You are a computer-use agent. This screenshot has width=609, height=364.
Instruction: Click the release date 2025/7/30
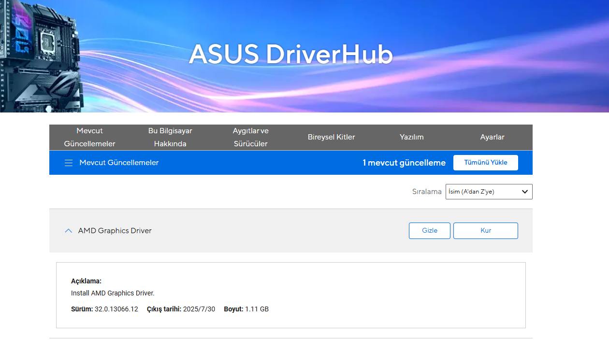(x=199, y=309)
